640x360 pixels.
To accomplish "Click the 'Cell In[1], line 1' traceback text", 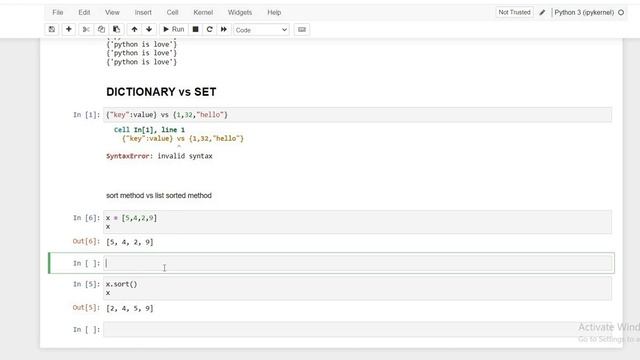I will pos(149,130).
